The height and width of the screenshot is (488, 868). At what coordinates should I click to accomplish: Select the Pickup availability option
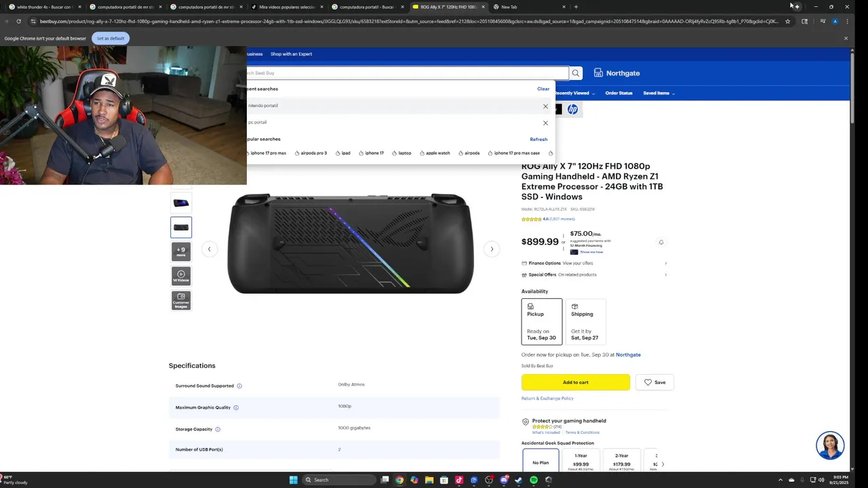tap(542, 321)
